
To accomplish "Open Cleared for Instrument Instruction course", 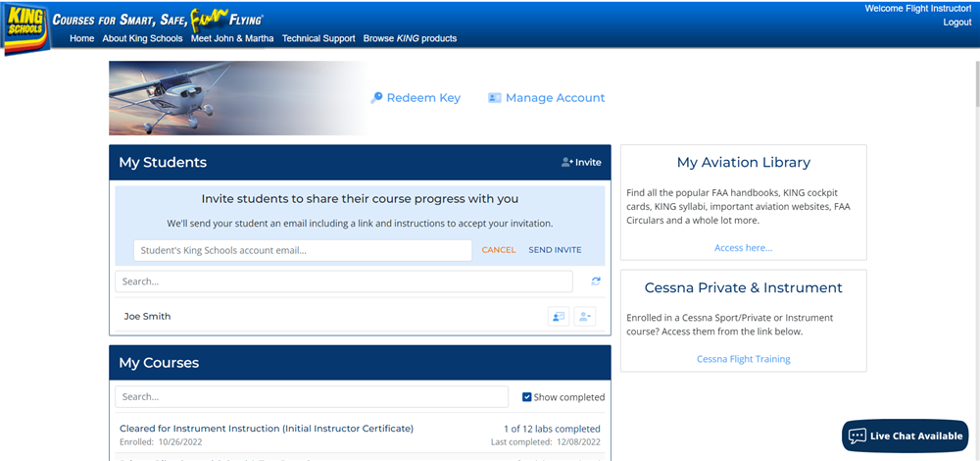I will [x=267, y=429].
